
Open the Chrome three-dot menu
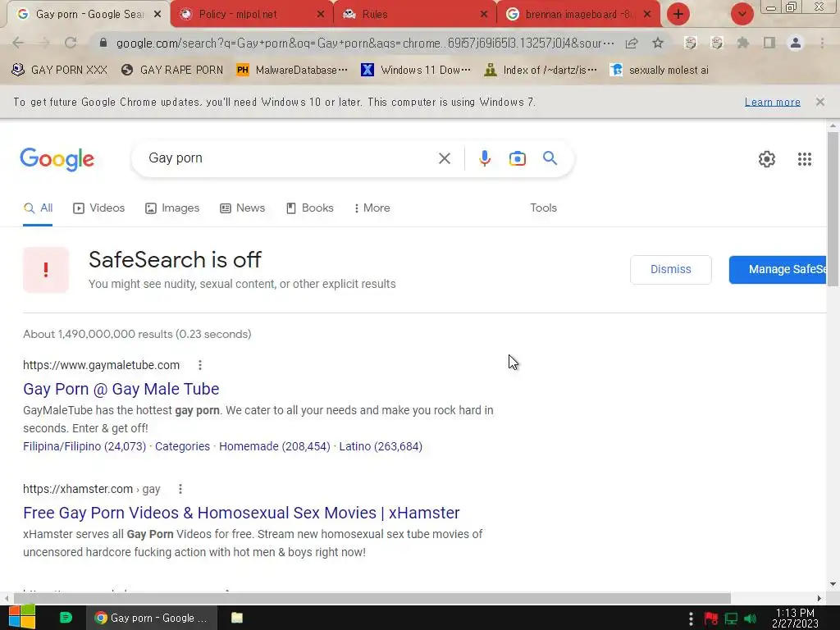pyautogui.click(x=822, y=43)
